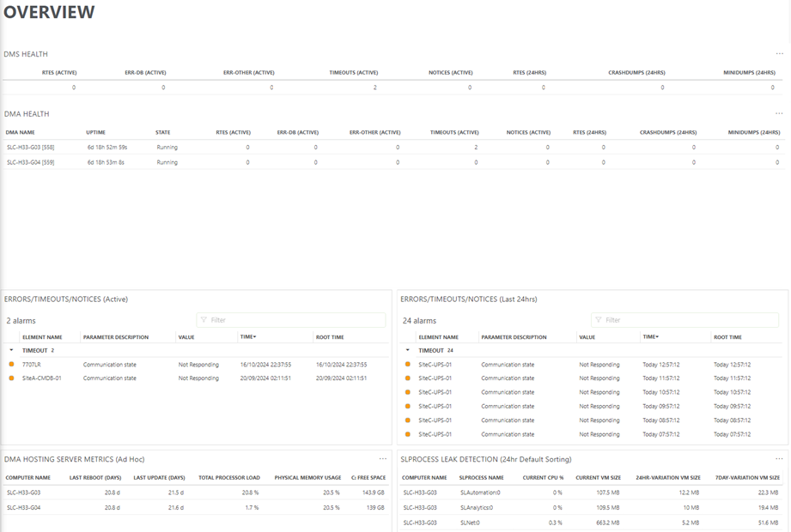Viewport: 791px width, 532px height.
Task: Sort Last 24hrs alarms by ELEMENT NAME header
Action: 438,337
